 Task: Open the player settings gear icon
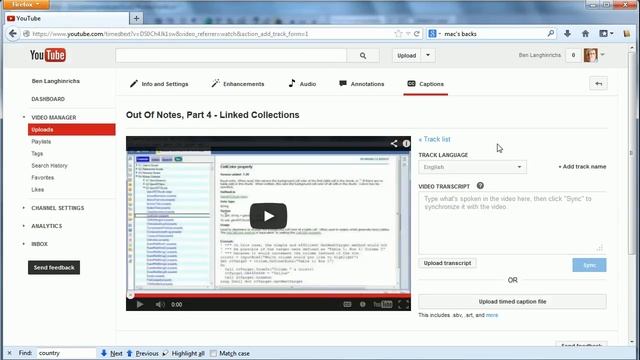(x=362, y=304)
